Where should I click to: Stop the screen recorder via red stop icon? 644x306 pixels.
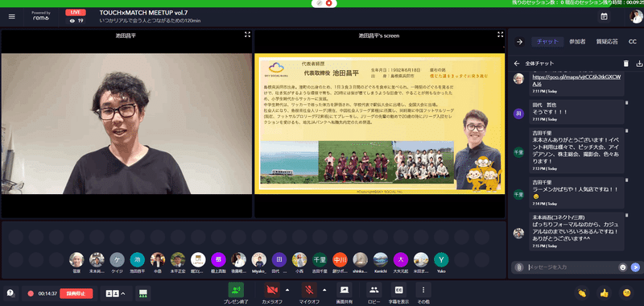tap(328, 3)
